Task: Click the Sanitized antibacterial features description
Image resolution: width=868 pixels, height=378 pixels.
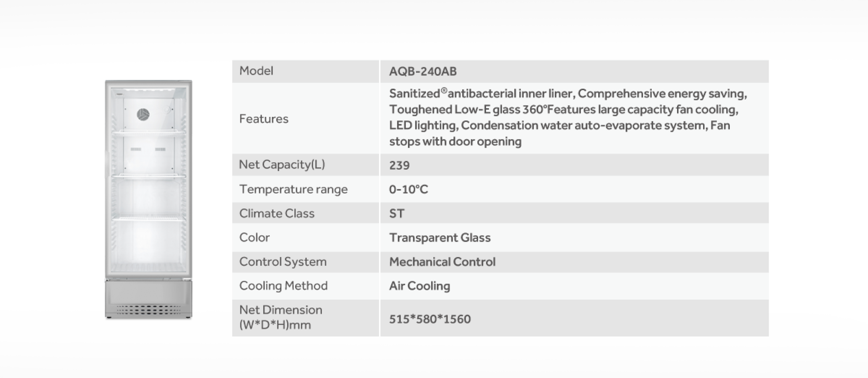Action: click(567, 117)
